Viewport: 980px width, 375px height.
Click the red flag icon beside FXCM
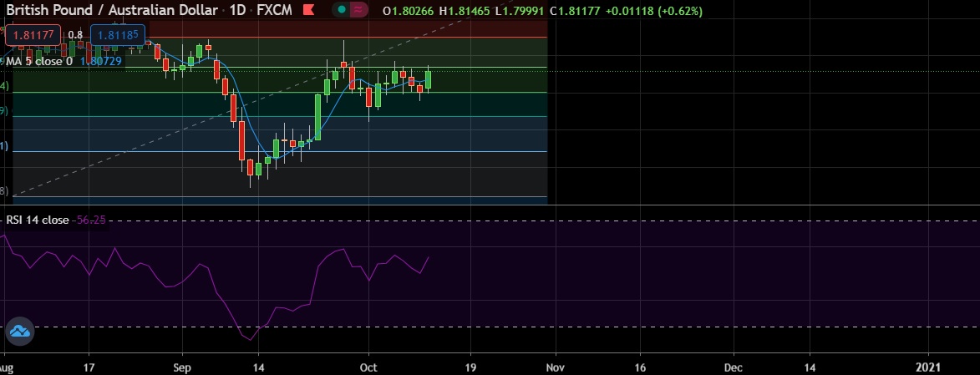coord(308,10)
